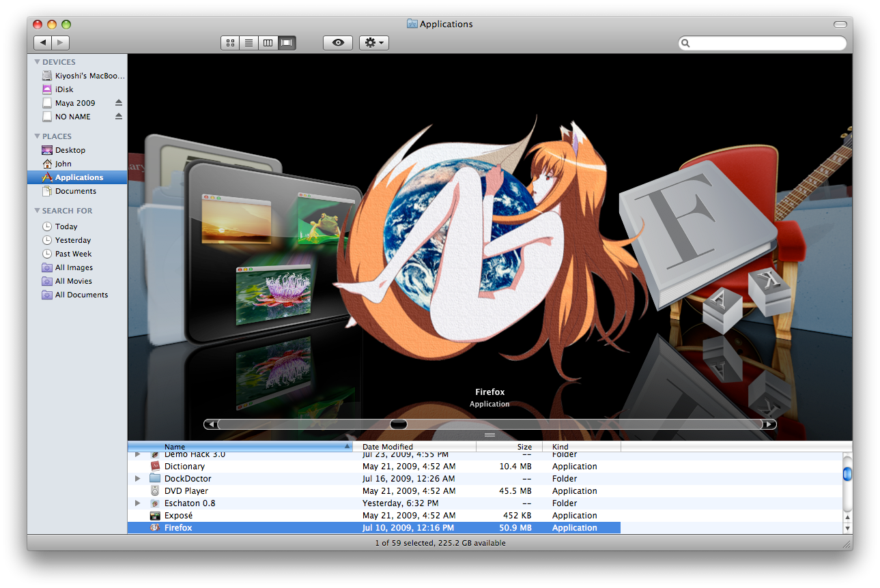
Task: Sort list by Date Modified column
Action: click(x=414, y=447)
